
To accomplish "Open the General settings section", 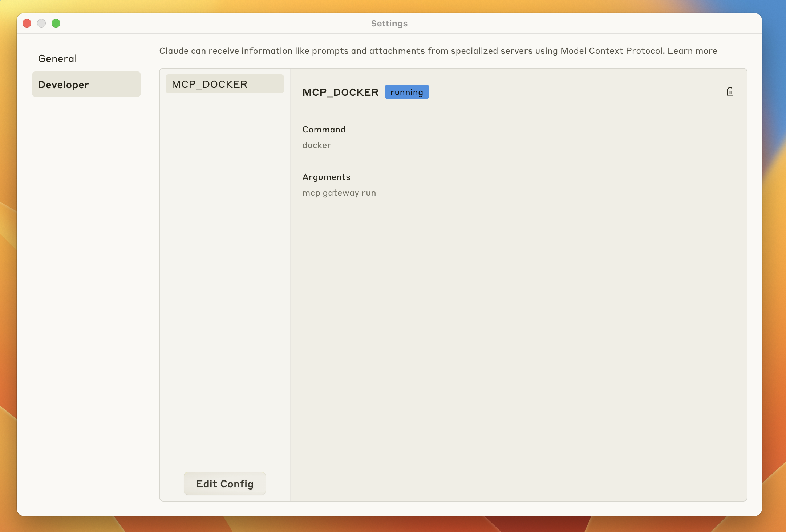I will tap(58, 59).
